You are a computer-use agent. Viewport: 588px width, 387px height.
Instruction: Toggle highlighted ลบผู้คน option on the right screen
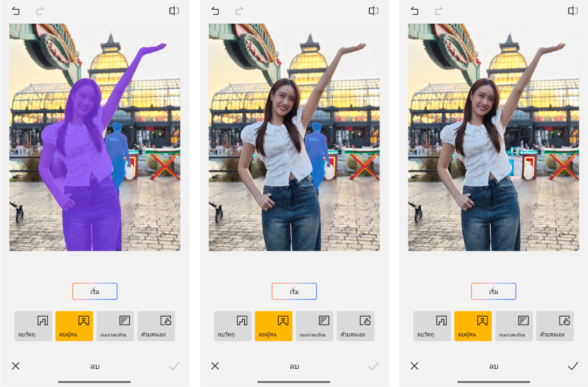point(473,326)
